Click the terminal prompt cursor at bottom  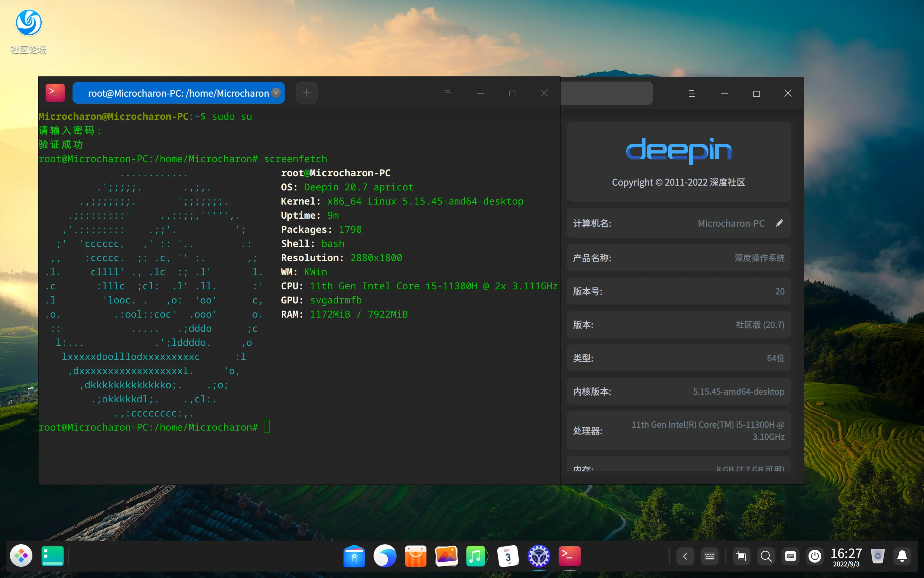click(x=267, y=427)
